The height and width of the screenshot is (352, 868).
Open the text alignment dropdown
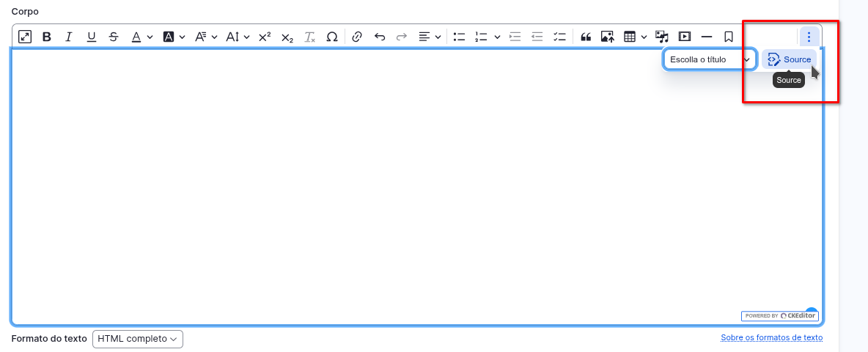pos(430,37)
